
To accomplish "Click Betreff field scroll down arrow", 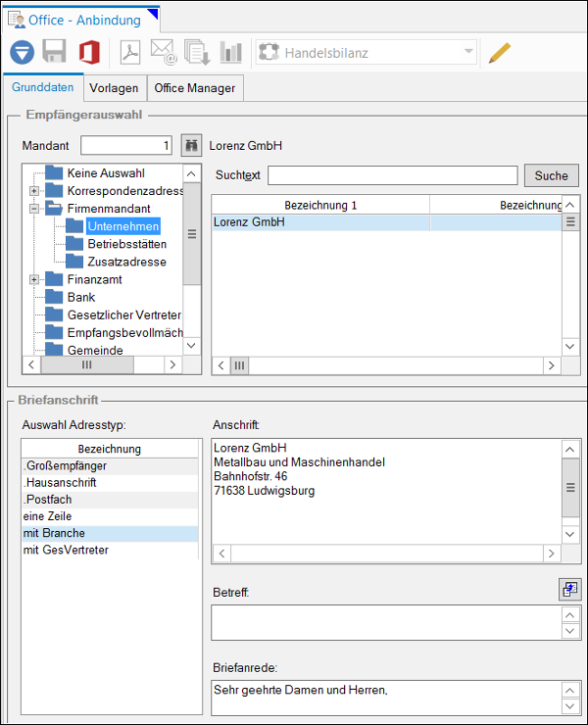I will pos(570,631).
